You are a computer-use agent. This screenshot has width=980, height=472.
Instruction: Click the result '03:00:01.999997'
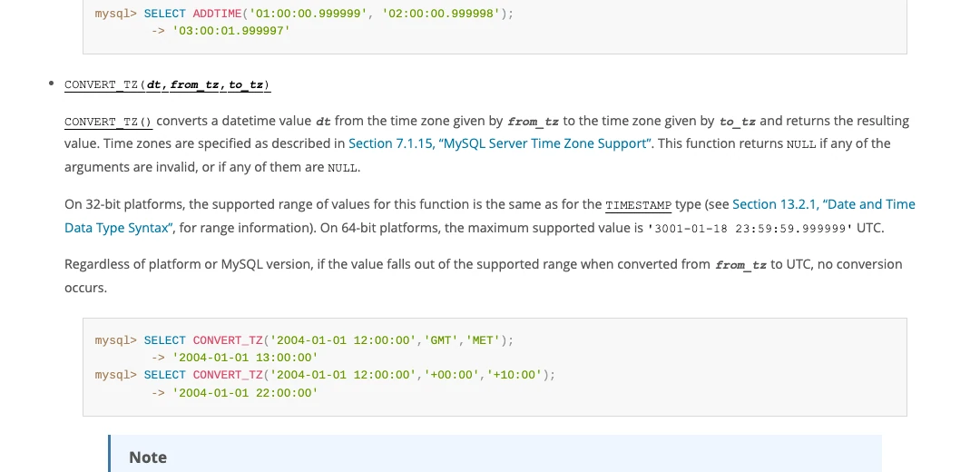231,30
